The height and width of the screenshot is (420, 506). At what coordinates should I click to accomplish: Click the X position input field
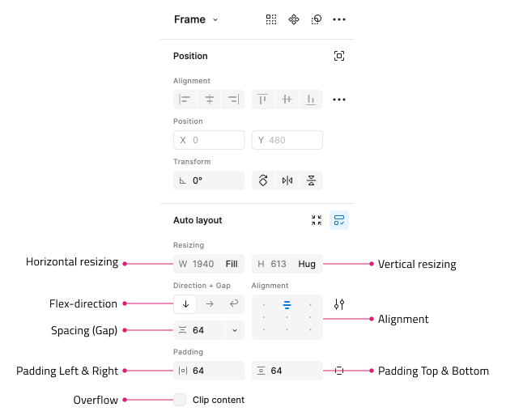click(209, 140)
